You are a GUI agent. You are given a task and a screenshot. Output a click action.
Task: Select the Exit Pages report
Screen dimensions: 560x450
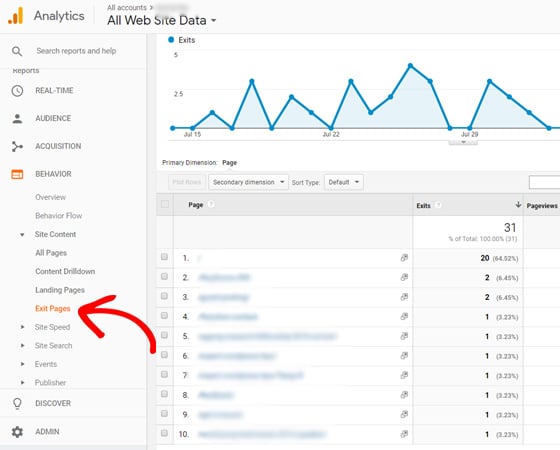coord(53,309)
